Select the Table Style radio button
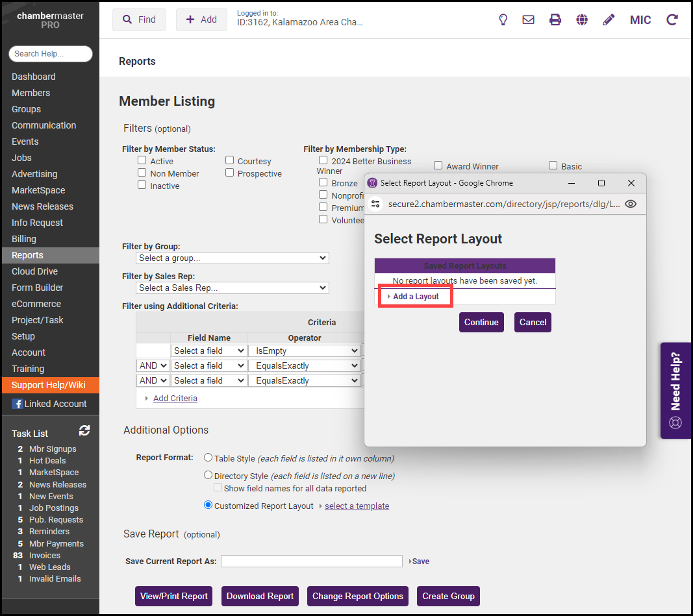The height and width of the screenshot is (616, 693). click(208, 458)
